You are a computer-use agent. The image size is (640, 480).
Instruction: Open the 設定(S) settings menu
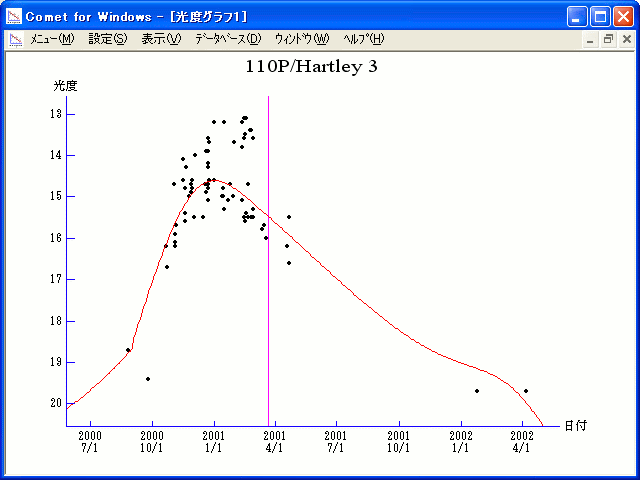(107, 39)
